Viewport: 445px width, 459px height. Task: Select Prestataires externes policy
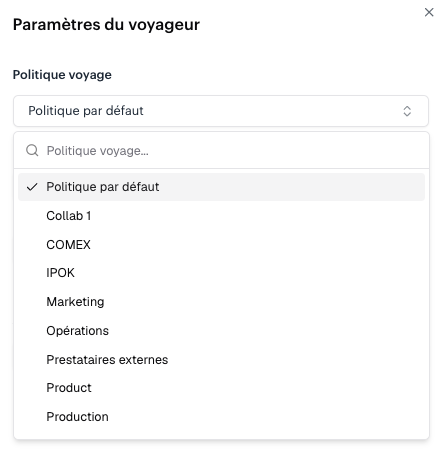[x=221, y=360]
